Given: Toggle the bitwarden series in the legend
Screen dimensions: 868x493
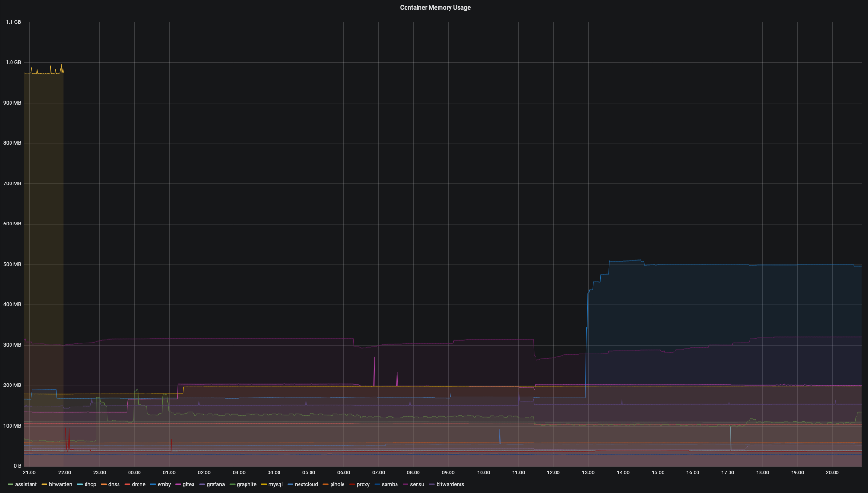Looking at the screenshot, I should click(x=60, y=484).
